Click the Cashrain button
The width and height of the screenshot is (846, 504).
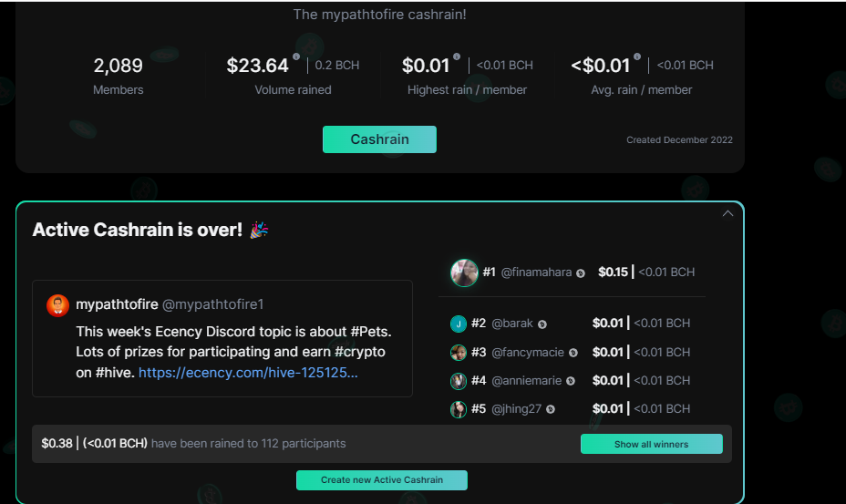click(x=379, y=139)
